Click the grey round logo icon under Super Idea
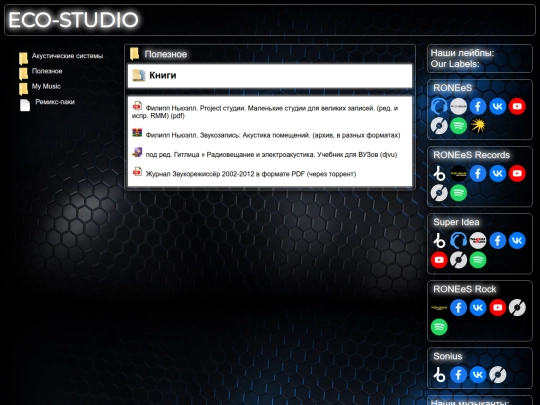The image size is (540, 405). pyautogui.click(x=478, y=240)
